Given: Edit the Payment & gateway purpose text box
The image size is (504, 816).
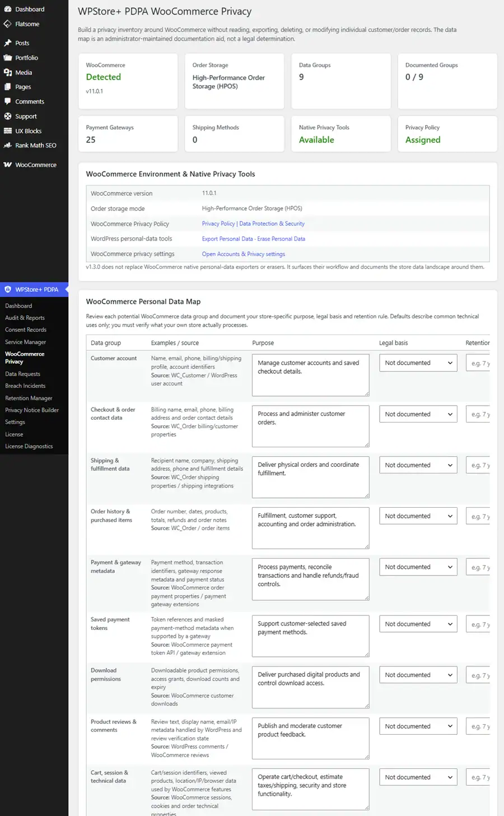Looking at the screenshot, I should click(311, 579).
